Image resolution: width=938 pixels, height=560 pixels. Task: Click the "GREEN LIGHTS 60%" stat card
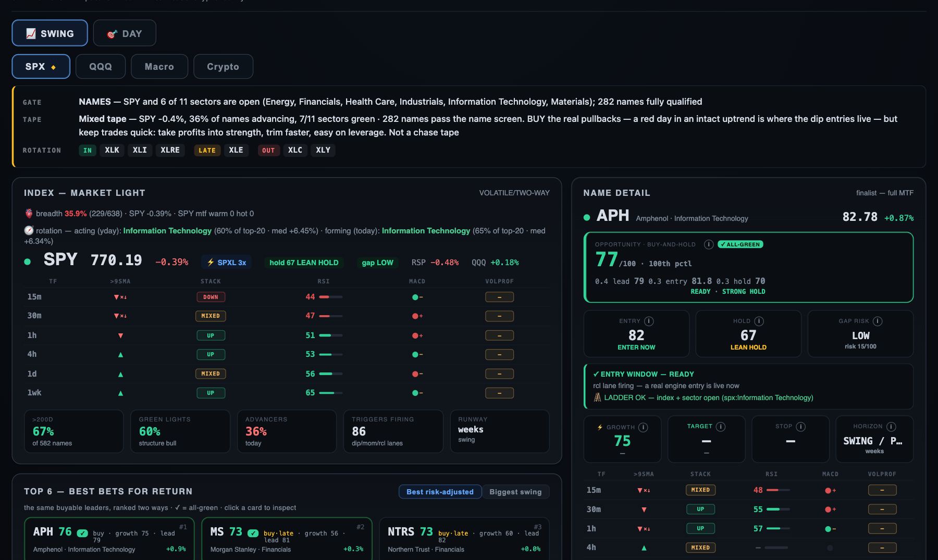(180, 431)
